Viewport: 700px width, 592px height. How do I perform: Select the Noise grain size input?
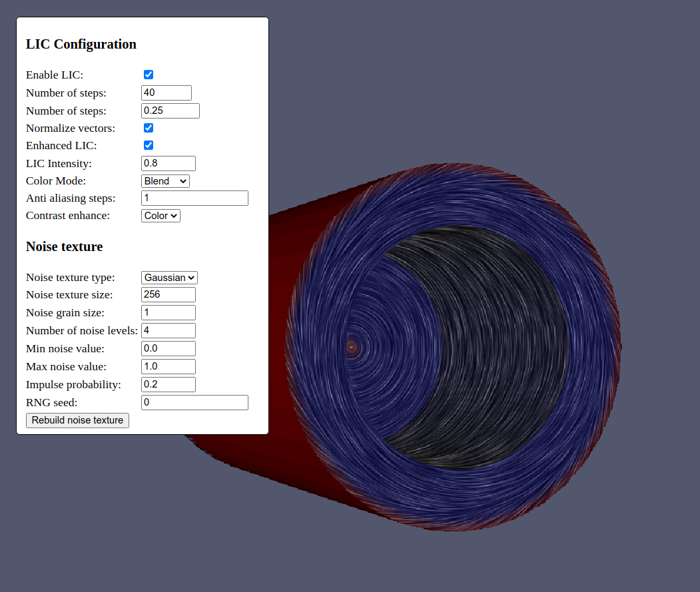168,312
